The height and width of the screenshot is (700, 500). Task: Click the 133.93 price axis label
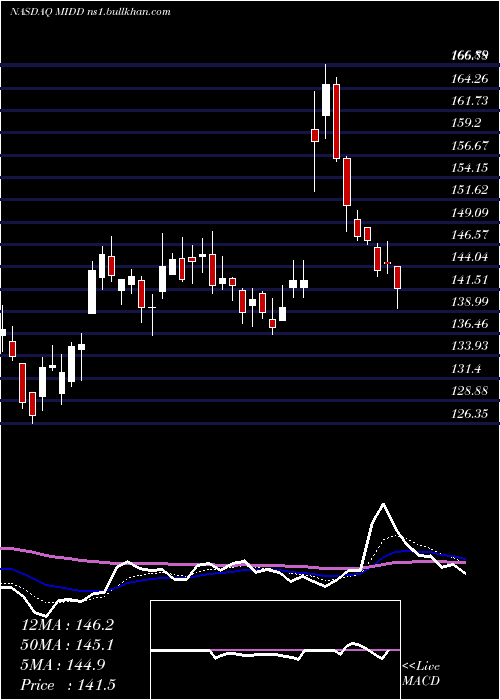[470, 346]
